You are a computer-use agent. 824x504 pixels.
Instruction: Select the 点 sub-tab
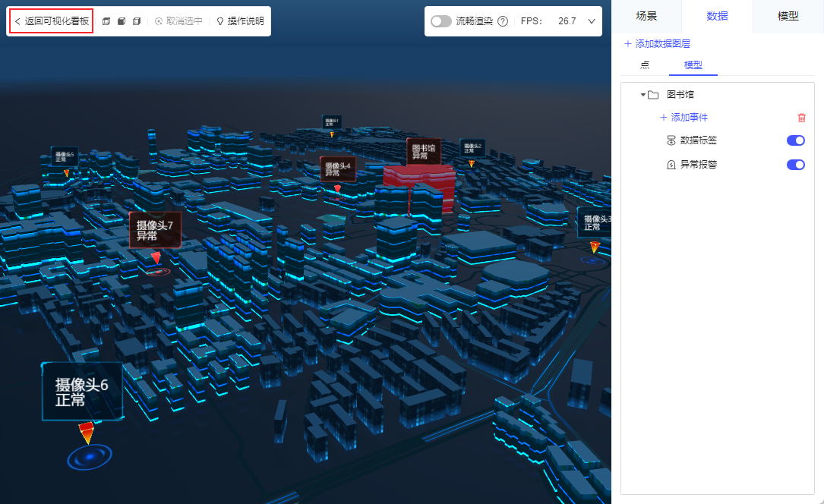(645, 65)
